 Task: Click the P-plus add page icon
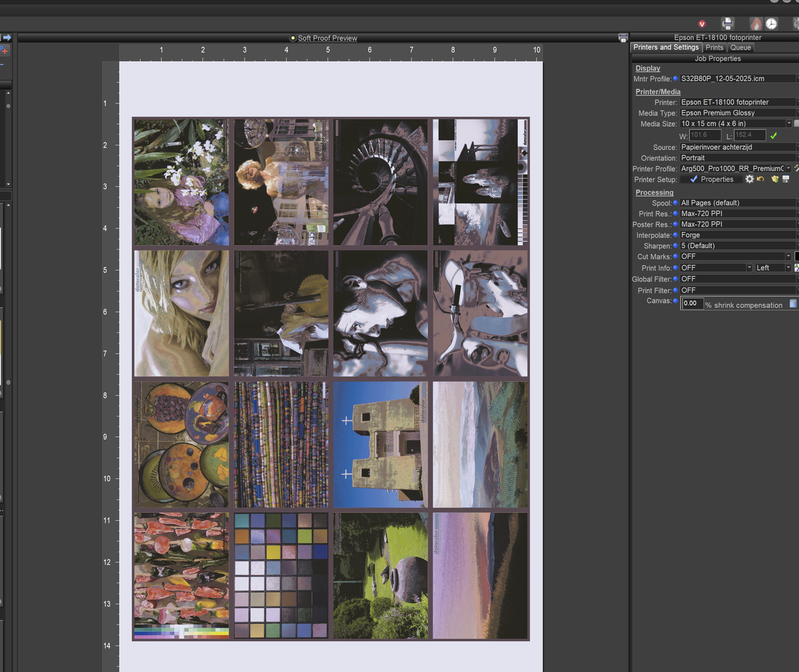tap(4, 50)
